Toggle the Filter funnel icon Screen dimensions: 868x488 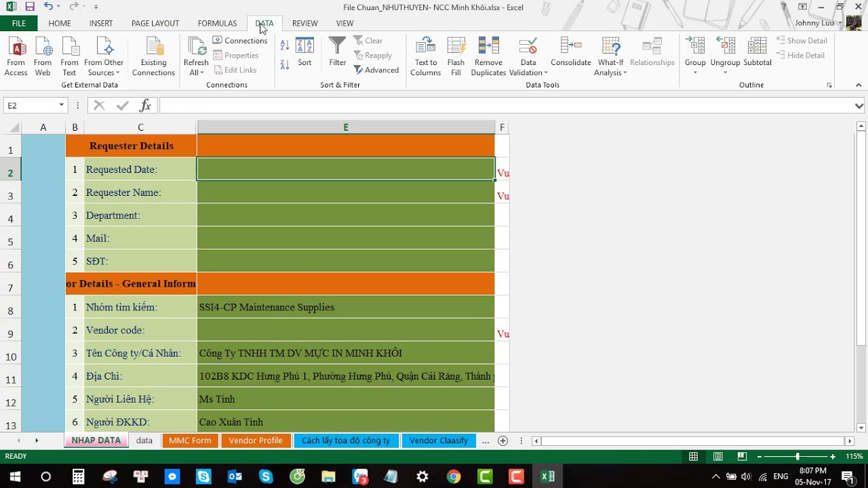point(337,53)
